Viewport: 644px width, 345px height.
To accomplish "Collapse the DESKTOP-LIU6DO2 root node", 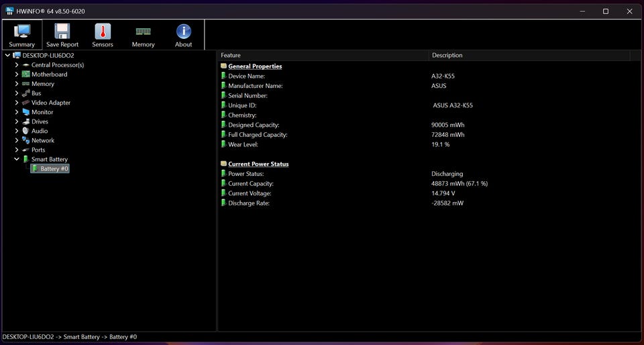I will point(7,55).
